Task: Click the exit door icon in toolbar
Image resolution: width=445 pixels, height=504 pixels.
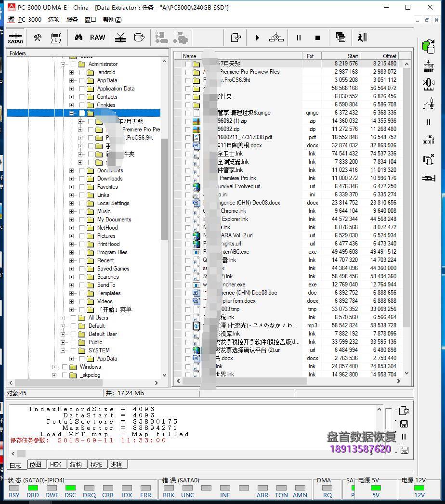Action: 363,38
